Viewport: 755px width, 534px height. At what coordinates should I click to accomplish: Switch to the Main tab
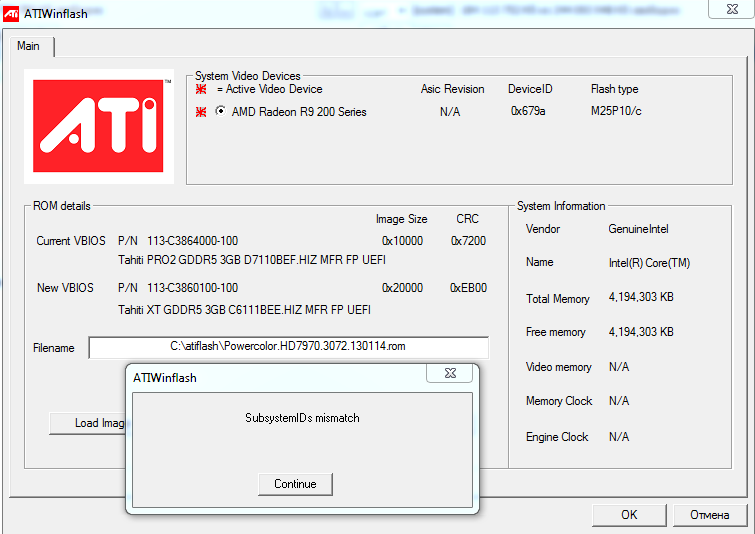[28, 46]
